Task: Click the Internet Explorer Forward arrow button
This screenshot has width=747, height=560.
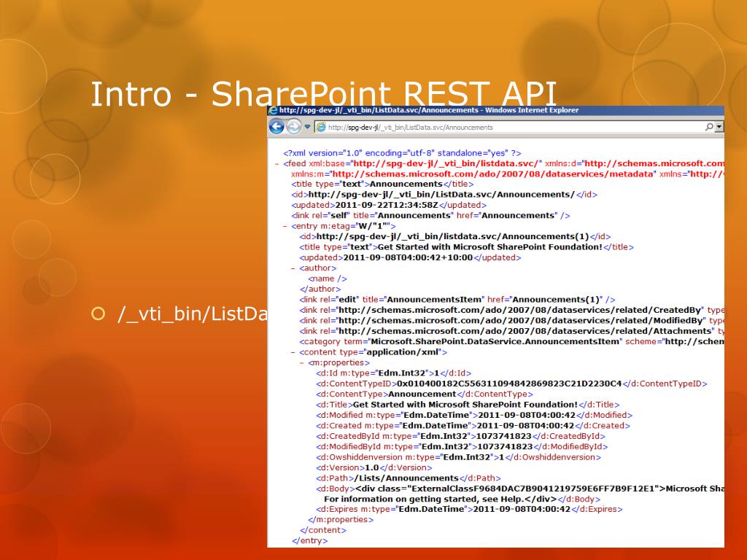Action: (x=293, y=127)
